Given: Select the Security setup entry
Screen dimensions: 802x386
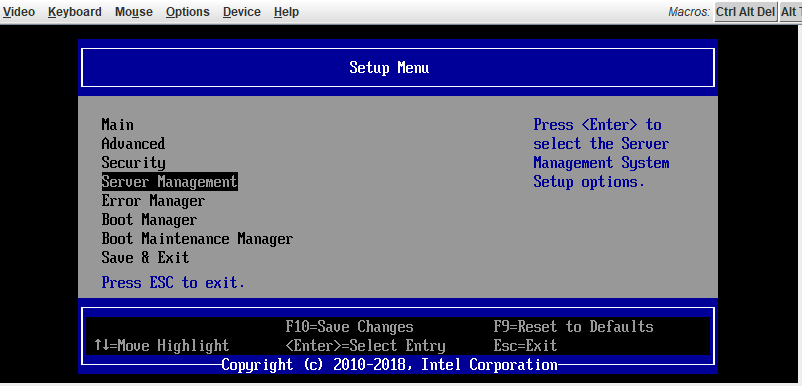Looking at the screenshot, I should pos(133,163).
